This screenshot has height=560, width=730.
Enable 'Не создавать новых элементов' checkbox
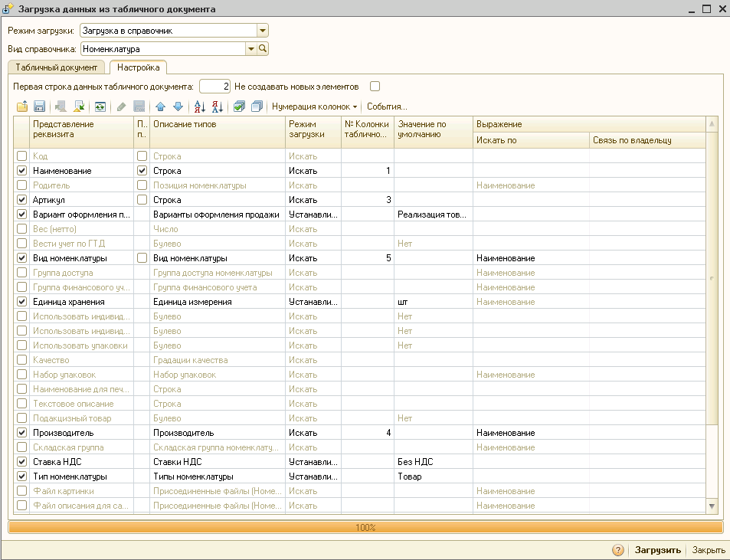pos(375,87)
